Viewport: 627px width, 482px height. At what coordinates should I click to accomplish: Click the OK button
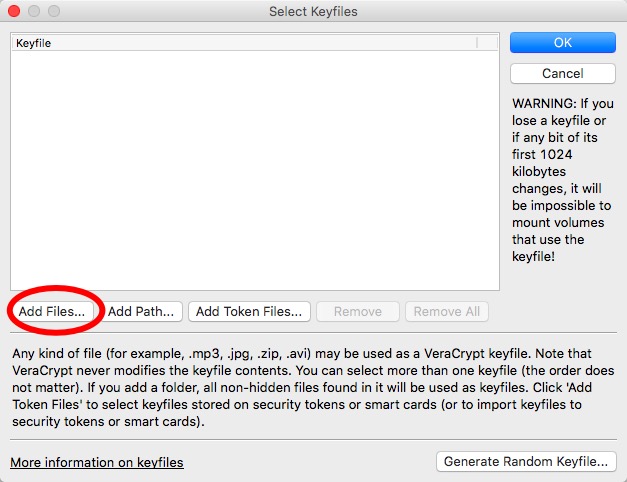[562, 43]
